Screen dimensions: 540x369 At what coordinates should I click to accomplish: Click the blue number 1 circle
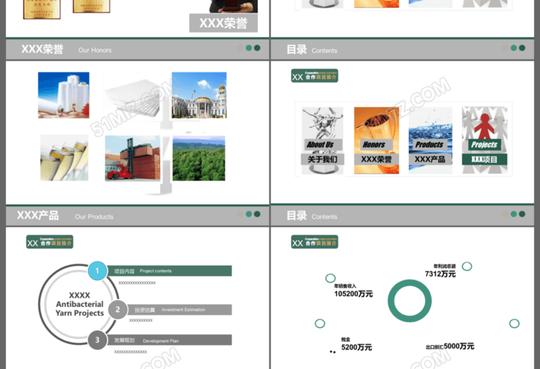click(x=97, y=271)
